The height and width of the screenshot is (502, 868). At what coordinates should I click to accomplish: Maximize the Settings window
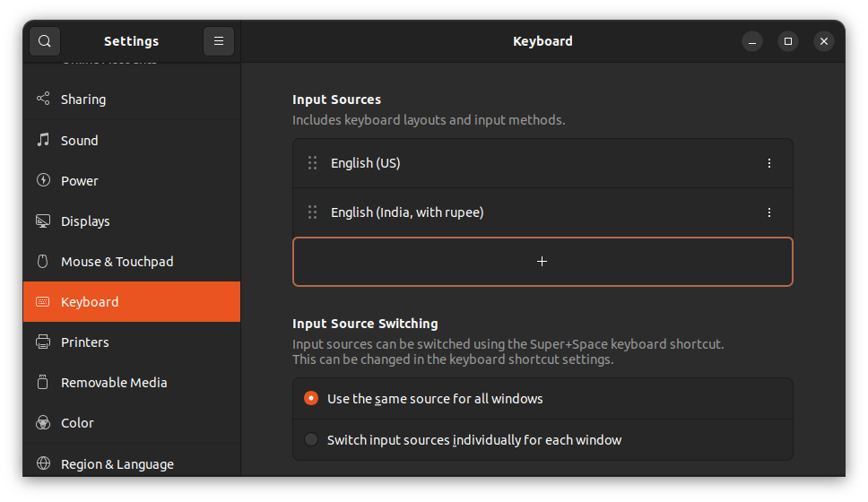pos(788,41)
